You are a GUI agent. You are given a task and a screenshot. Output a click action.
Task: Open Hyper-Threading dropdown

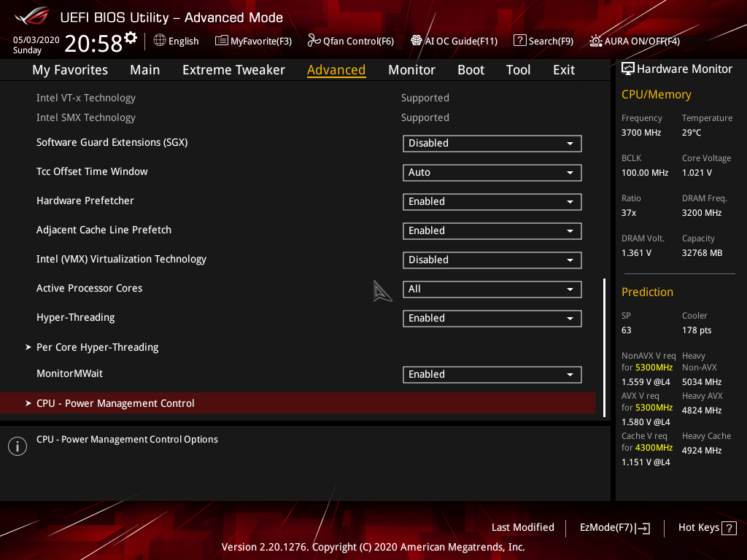pos(492,318)
